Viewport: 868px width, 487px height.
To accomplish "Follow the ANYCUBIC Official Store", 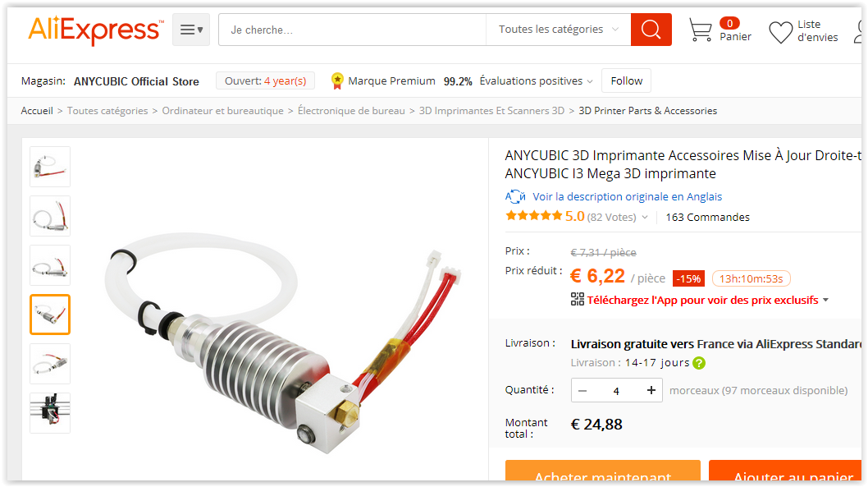I will [x=627, y=80].
